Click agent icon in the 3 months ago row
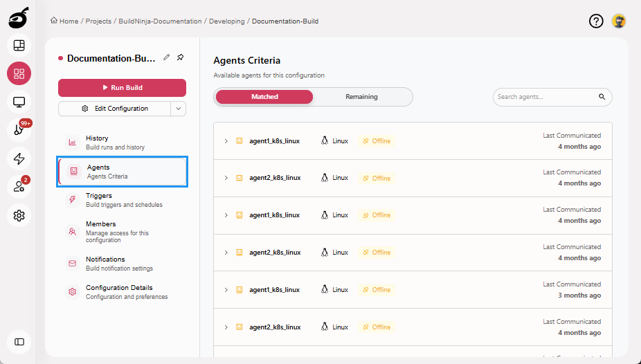 [x=240, y=290]
